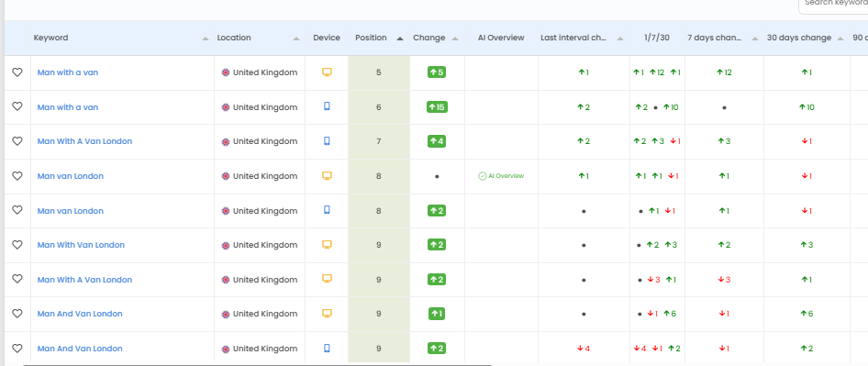Viewport: 868px width, 366px height.
Task: Click the Search keyword input field
Action: pos(833,6)
